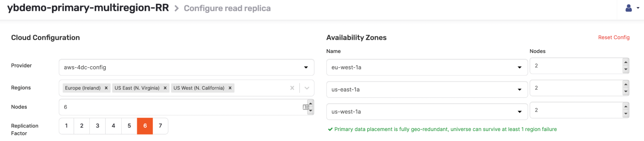644x141 pixels.
Task: Increase the total Nodes count with up arrow
Action: [x=311, y=104]
